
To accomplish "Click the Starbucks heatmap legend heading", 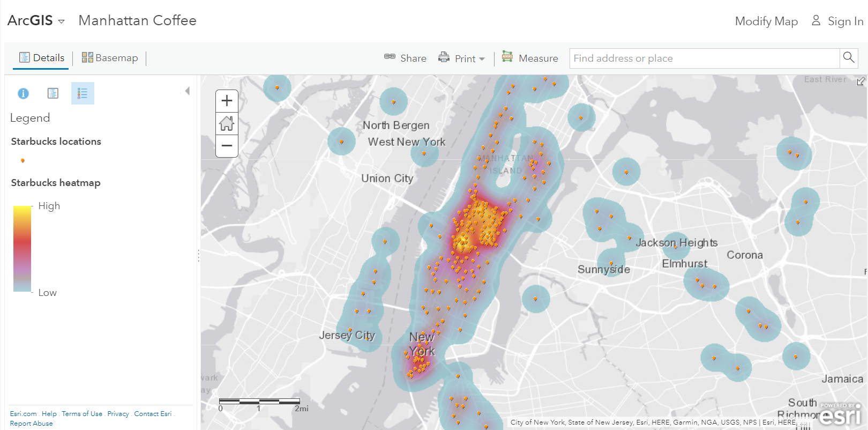I will tap(56, 183).
